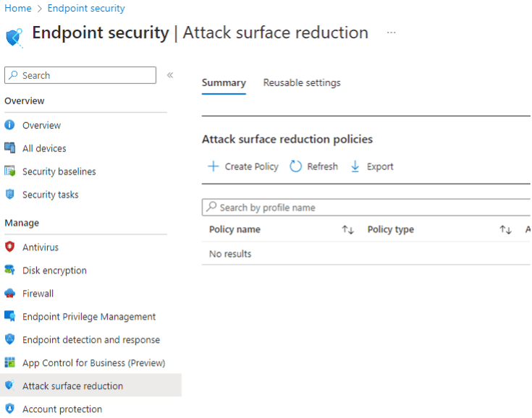Click the App Control for Business icon
The image size is (532, 418).
point(10,362)
